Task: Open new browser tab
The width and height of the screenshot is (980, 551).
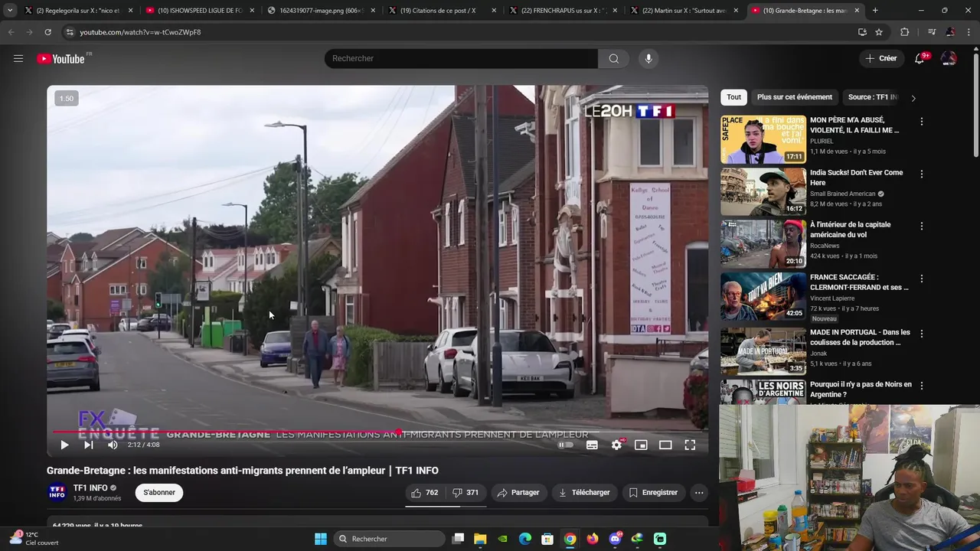Action: 875,11
